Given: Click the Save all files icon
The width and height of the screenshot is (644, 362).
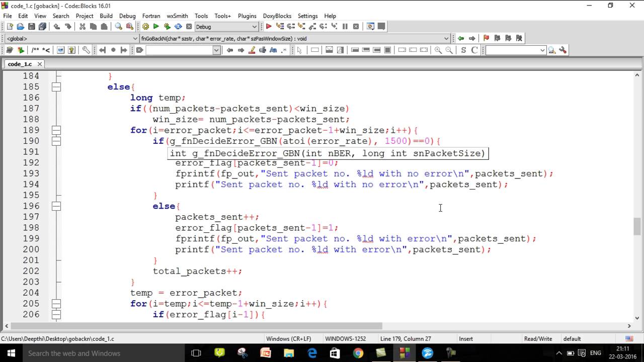Looking at the screenshot, I should click(42, 27).
